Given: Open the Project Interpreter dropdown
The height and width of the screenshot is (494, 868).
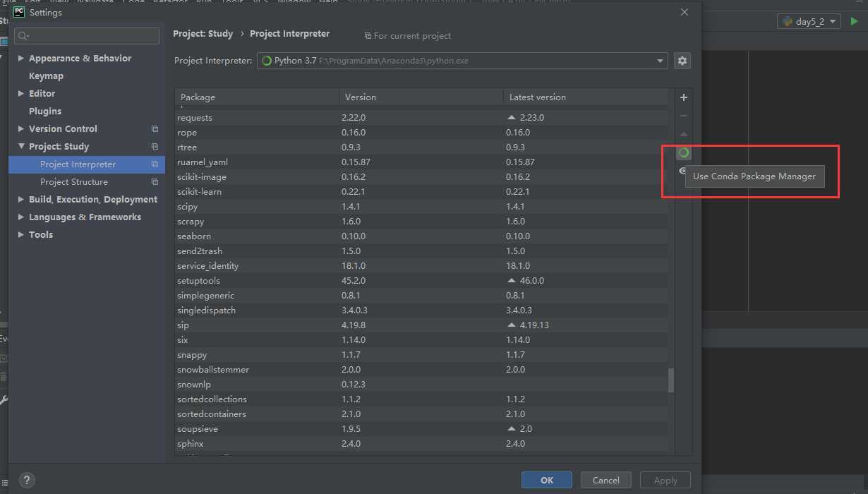Looking at the screenshot, I should click(462, 61).
